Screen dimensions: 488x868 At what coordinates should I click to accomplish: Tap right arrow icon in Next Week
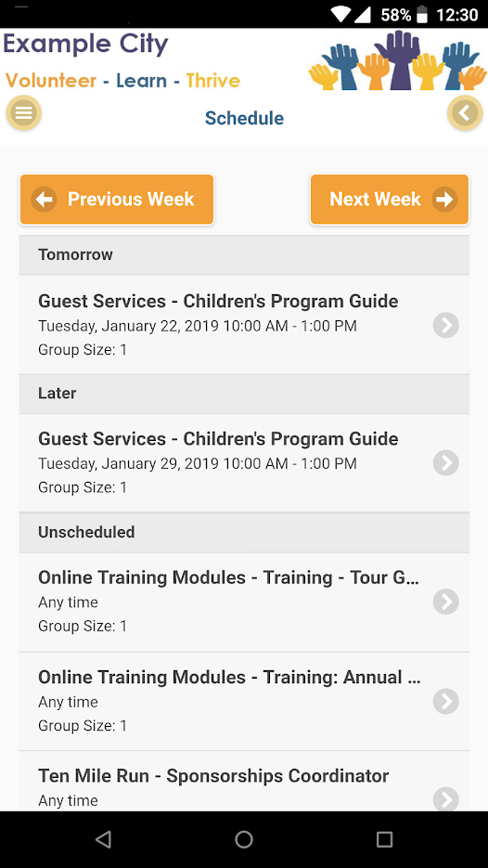(x=444, y=200)
